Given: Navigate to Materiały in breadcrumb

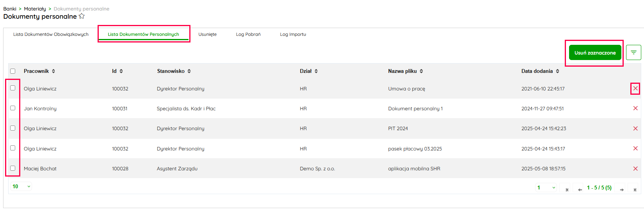Looking at the screenshot, I should (x=35, y=9).
